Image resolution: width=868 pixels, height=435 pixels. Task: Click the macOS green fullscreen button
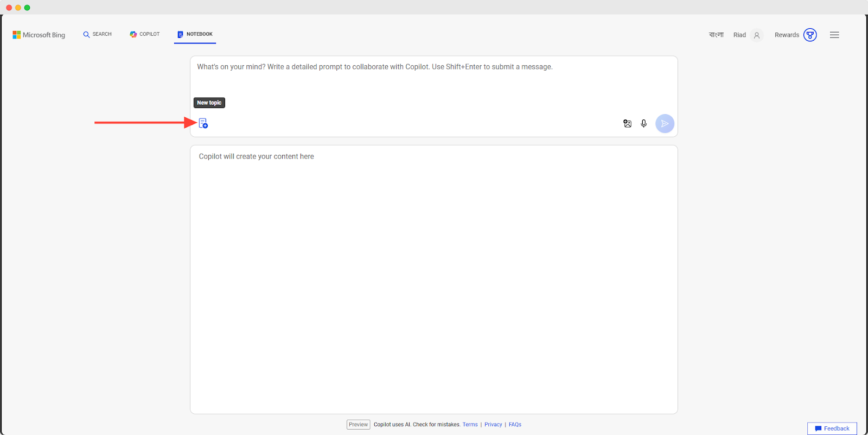pos(27,8)
